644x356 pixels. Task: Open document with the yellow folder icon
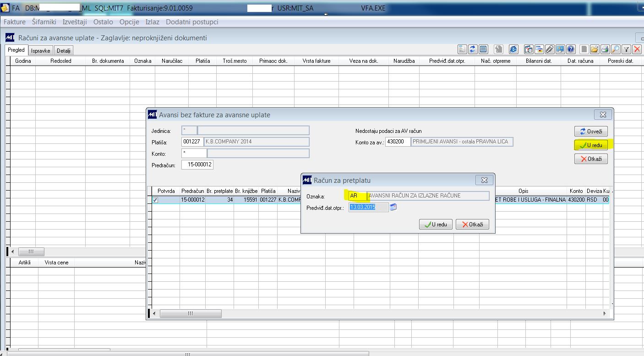(595, 49)
